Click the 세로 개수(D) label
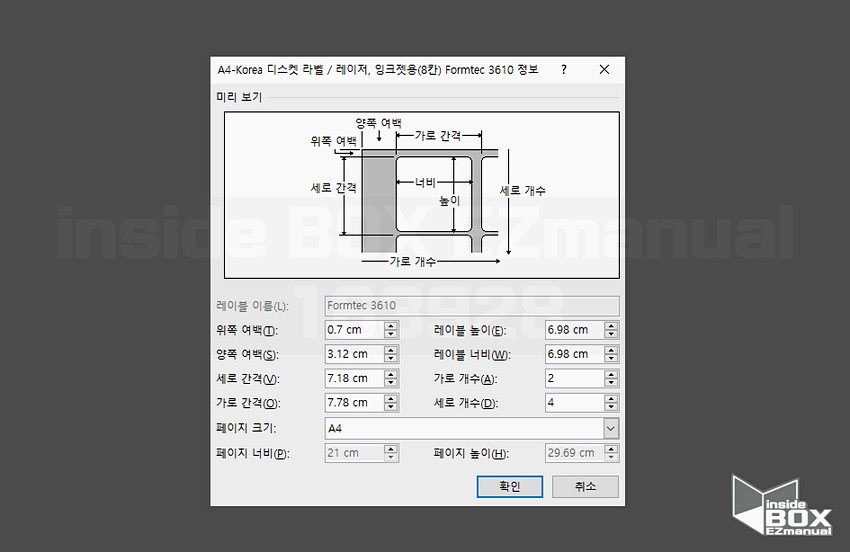Image resolution: width=850 pixels, height=552 pixels. click(x=466, y=403)
